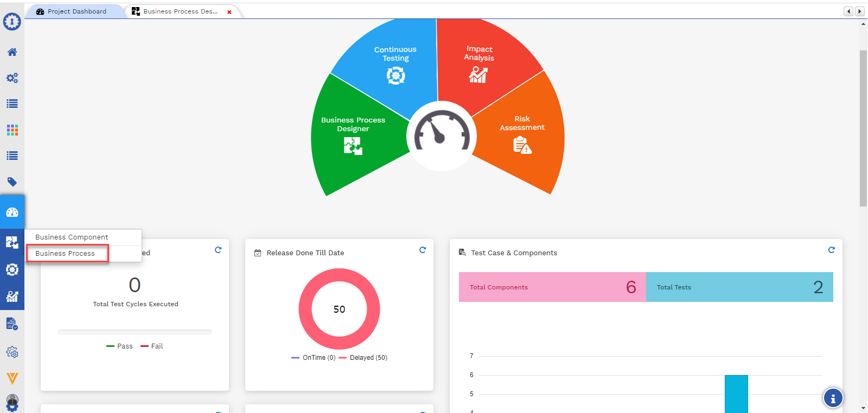868x413 pixels.
Task: Click the empty test cycles progress bar
Action: coord(135,332)
